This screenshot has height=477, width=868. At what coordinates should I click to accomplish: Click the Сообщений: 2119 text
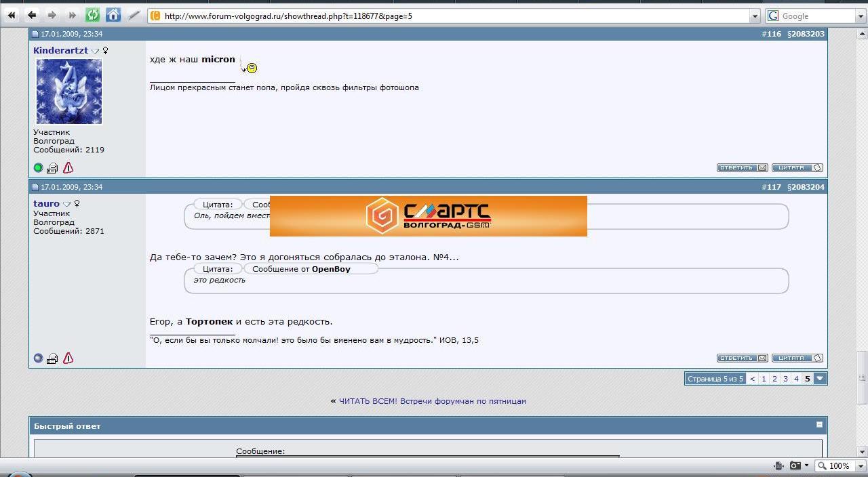[x=68, y=150]
